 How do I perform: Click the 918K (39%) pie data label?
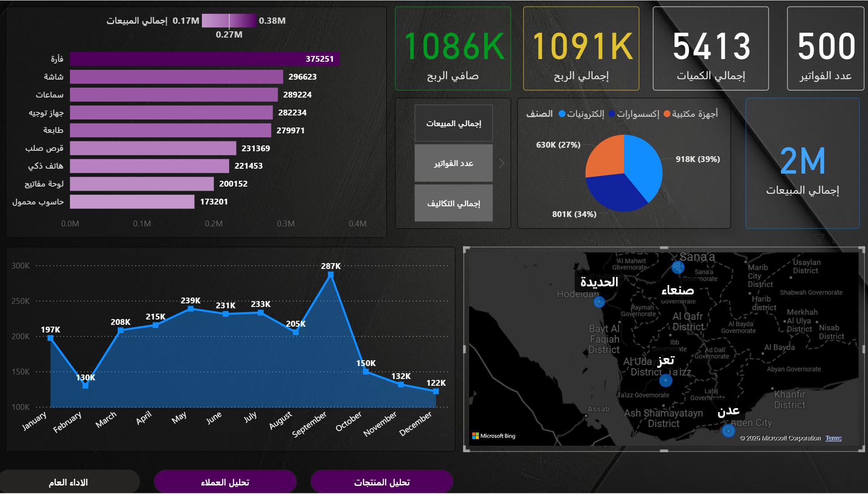pyautogui.click(x=698, y=159)
